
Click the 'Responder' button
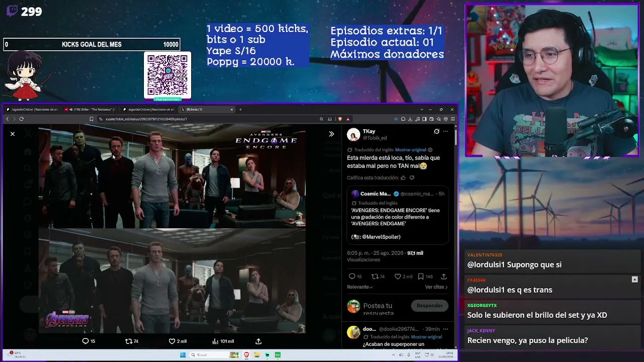(430, 305)
